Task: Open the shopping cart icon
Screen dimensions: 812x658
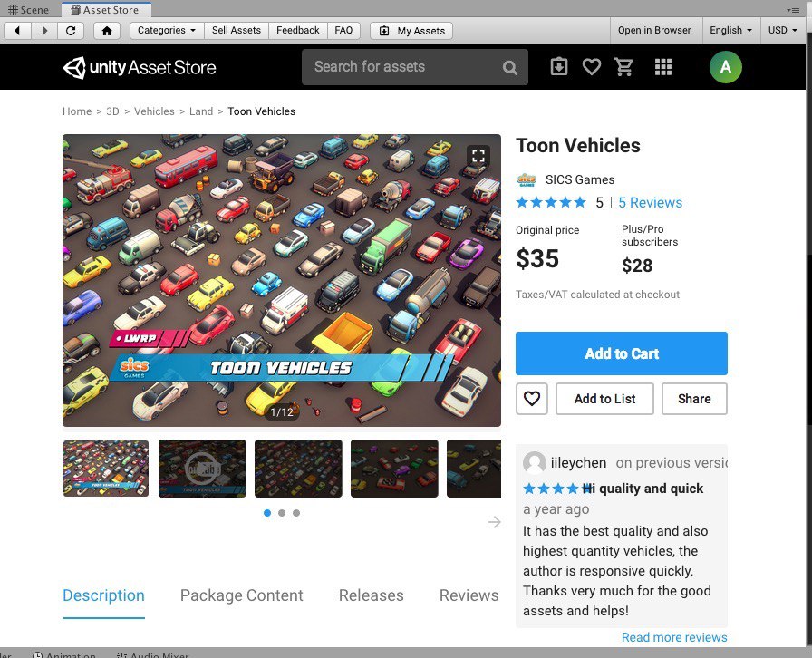Action: pyautogui.click(x=624, y=67)
